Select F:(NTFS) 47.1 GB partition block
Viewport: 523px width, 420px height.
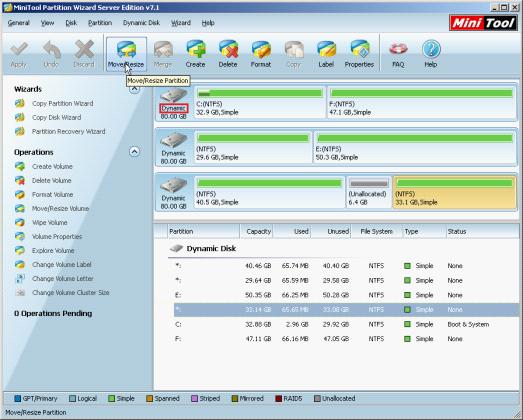(422, 102)
